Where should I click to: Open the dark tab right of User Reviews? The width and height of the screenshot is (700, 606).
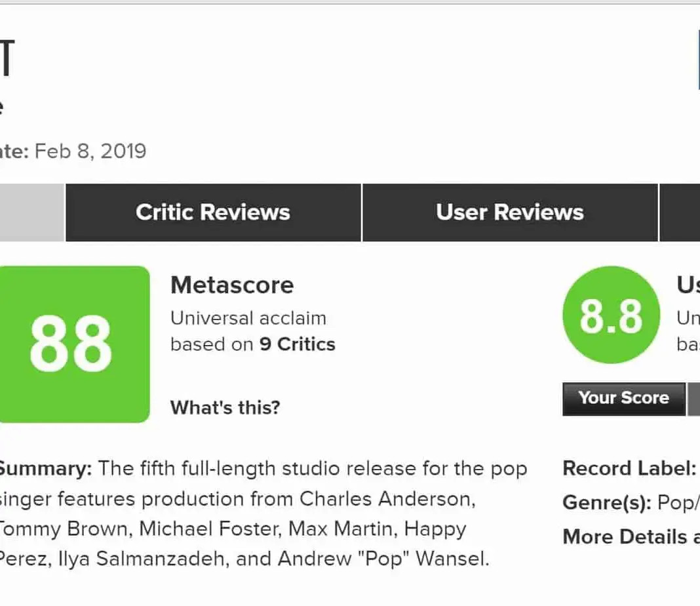(x=680, y=212)
